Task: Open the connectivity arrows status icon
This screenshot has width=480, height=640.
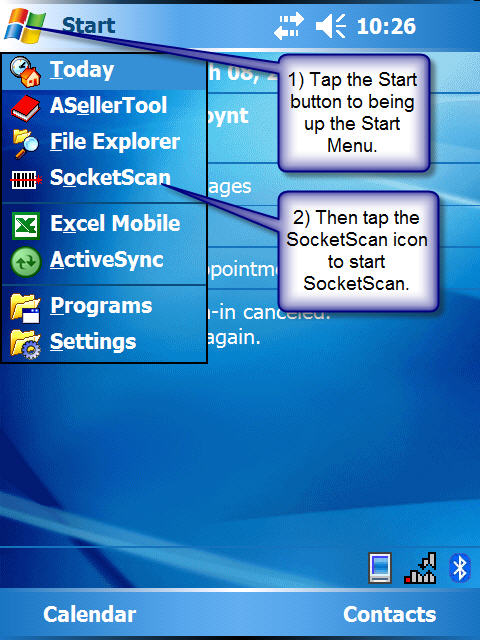Action: pos(289,26)
